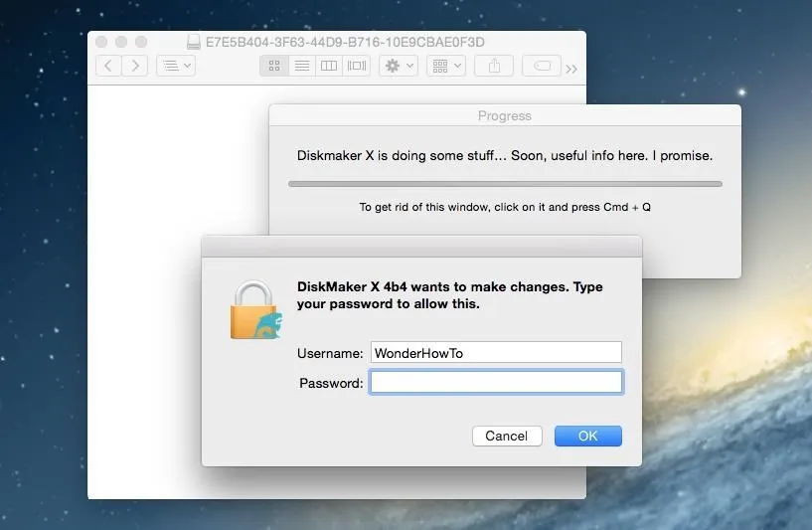Click the Finder back arrow button
Screen dimensions: 812x530
click(108, 66)
